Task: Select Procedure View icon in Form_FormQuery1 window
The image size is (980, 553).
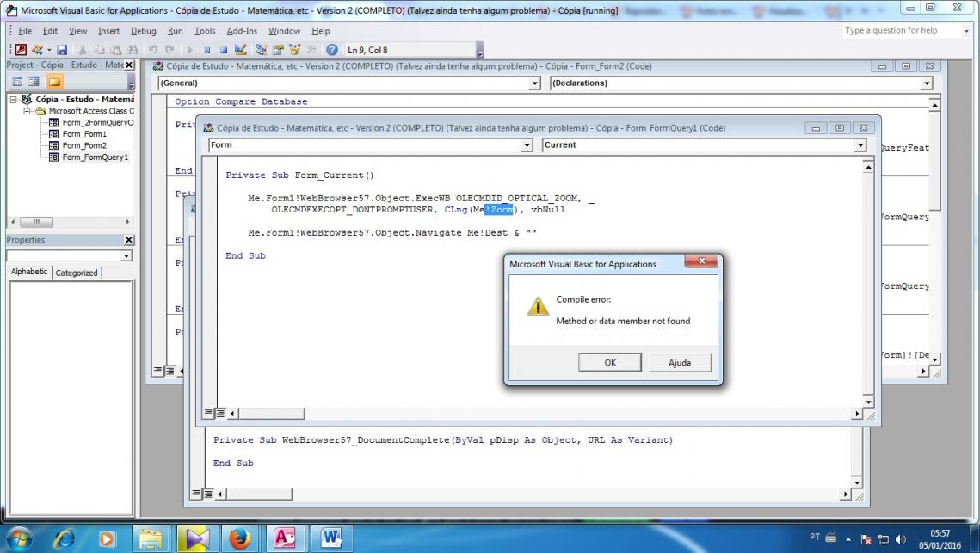Action: coord(208,413)
